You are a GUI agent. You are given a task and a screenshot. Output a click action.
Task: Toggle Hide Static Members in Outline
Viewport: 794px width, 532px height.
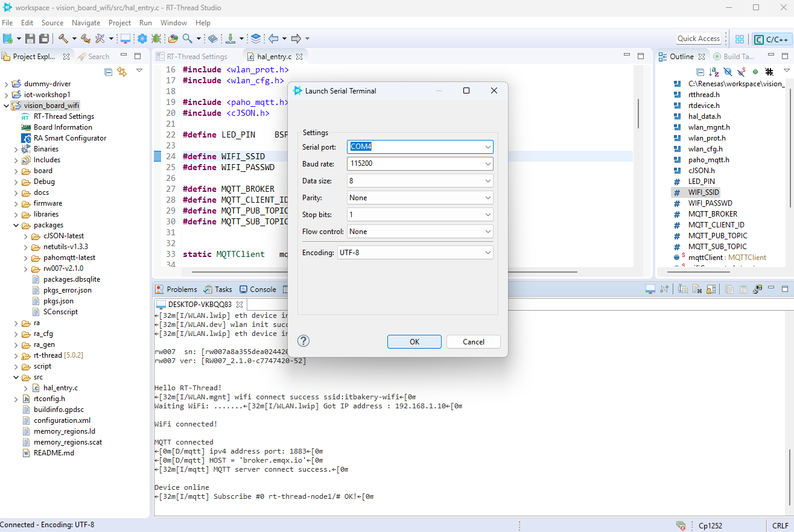coord(741,71)
